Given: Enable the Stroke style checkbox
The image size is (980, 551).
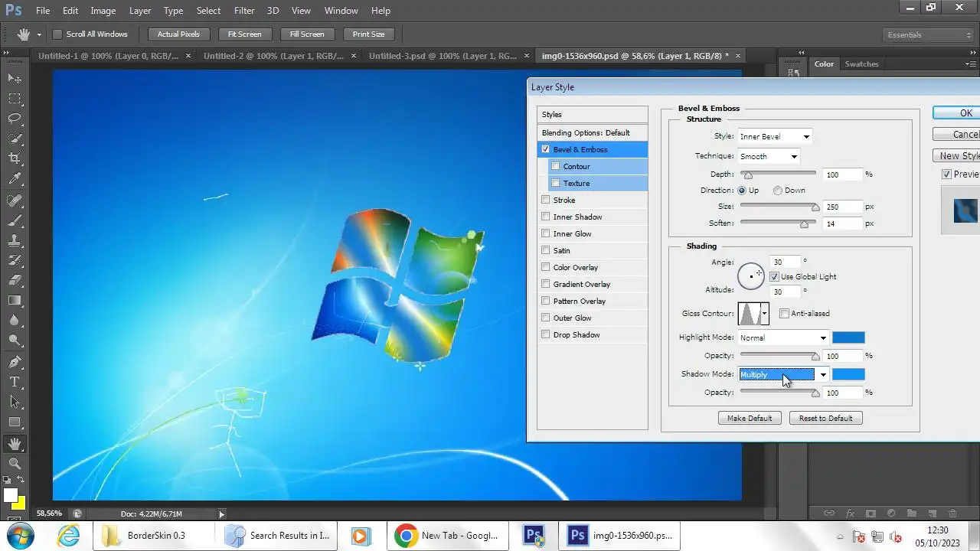Looking at the screenshot, I should (545, 200).
